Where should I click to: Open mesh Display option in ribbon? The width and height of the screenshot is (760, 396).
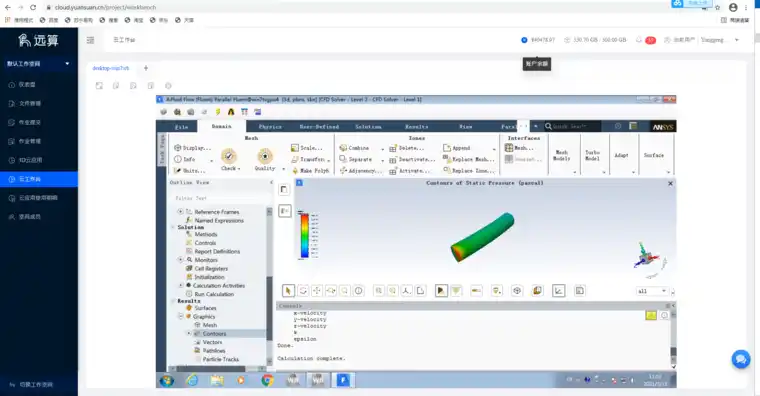point(192,148)
